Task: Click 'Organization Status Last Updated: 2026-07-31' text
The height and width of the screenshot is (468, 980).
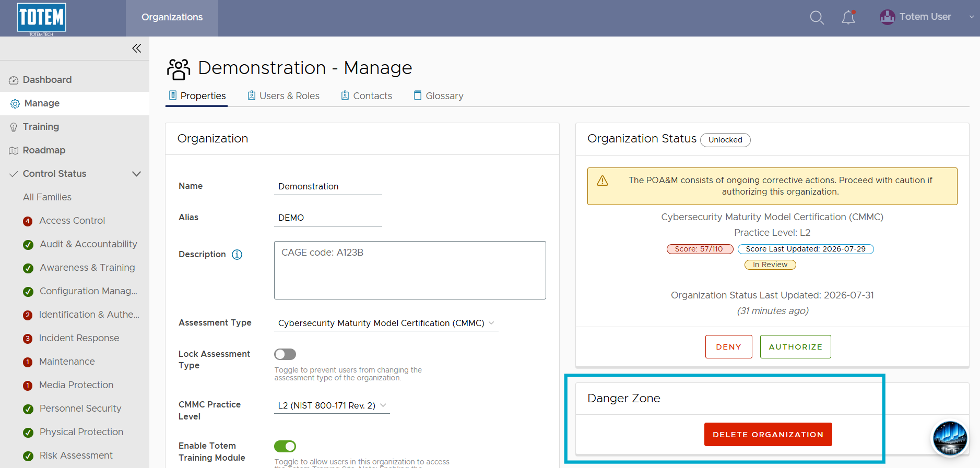Action: (x=772, y=295)
